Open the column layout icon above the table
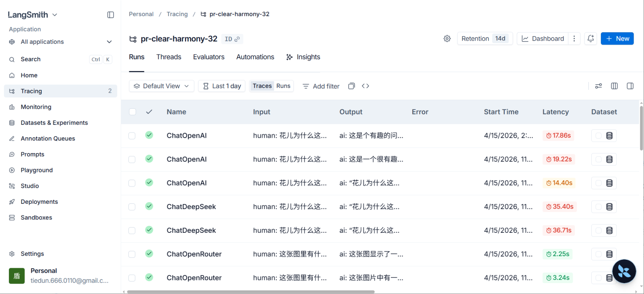 coord(614,86)
